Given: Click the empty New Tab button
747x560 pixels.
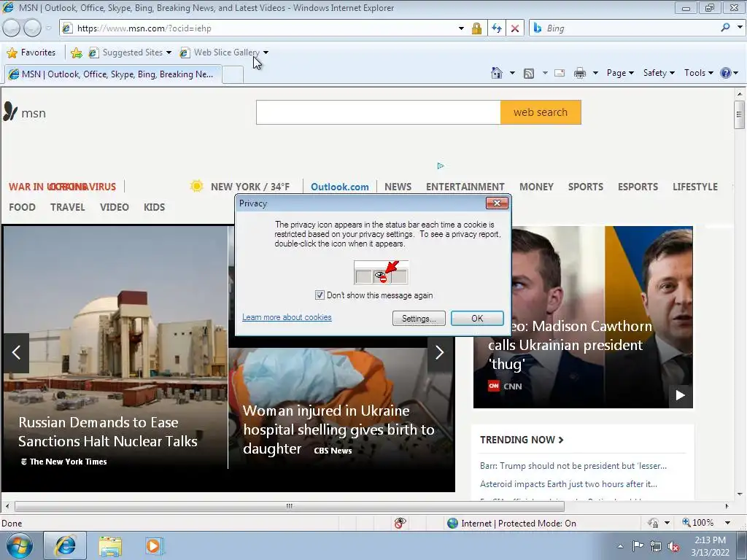Looking at the screenshot, I should coord(233,75).
